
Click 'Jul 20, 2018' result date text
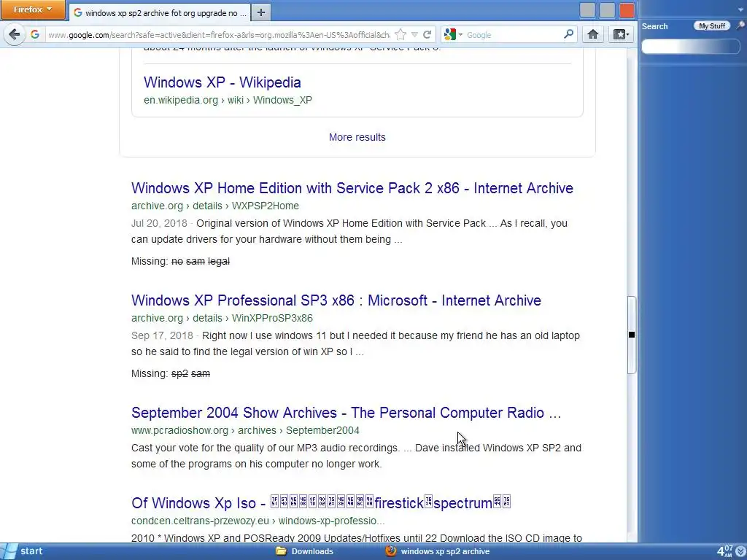159,223
